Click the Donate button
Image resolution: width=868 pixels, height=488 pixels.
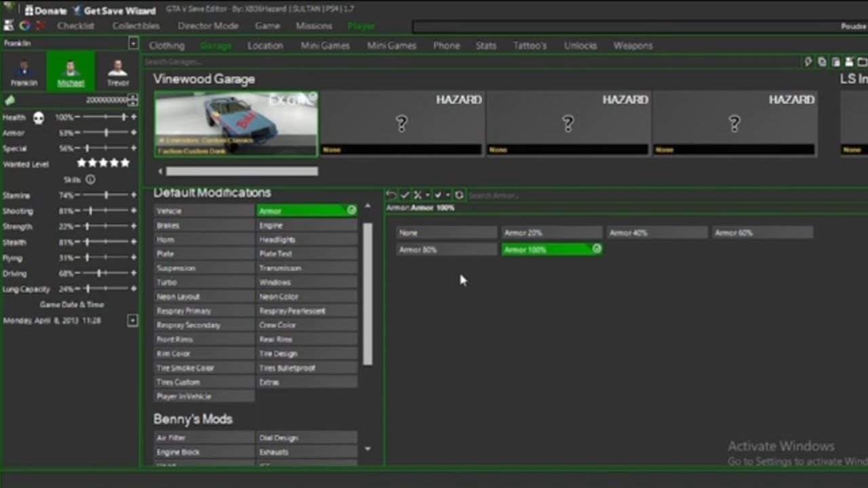click(46, 11)
